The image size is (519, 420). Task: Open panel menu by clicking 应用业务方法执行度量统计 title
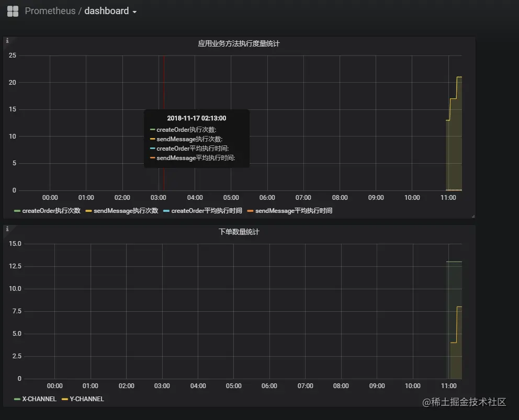tap(239, 44)
